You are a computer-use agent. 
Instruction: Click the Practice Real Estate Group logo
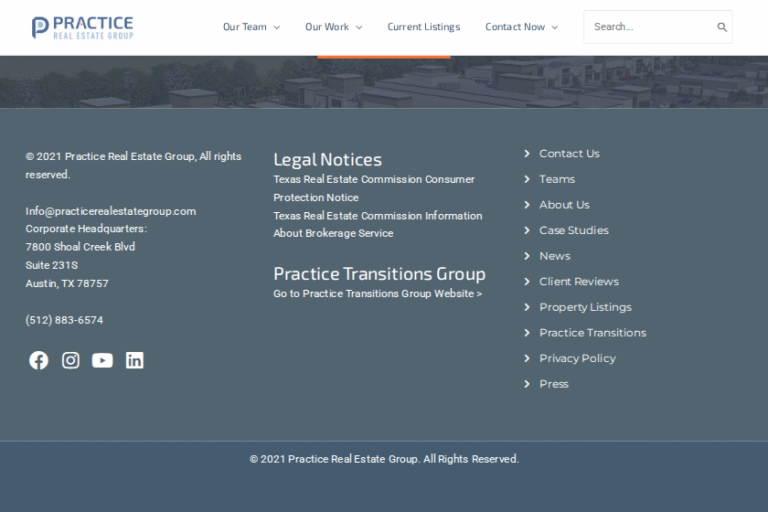82,27
